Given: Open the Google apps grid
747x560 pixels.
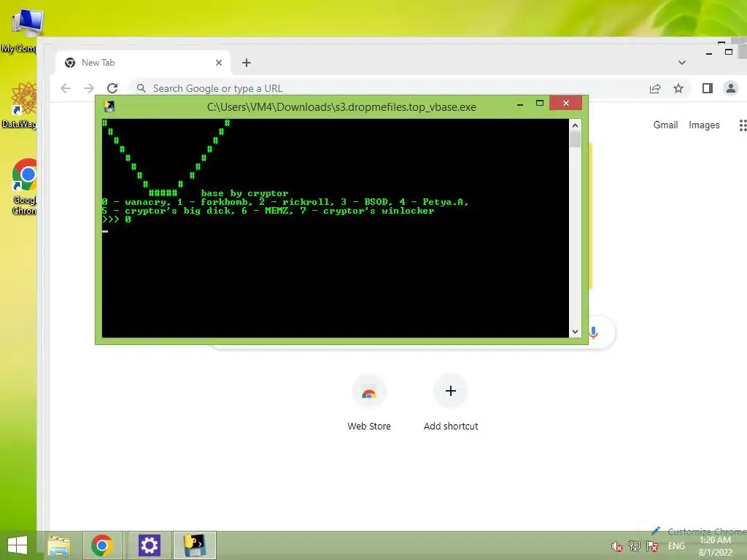Looking at the screenshot, I should point(742,125).
